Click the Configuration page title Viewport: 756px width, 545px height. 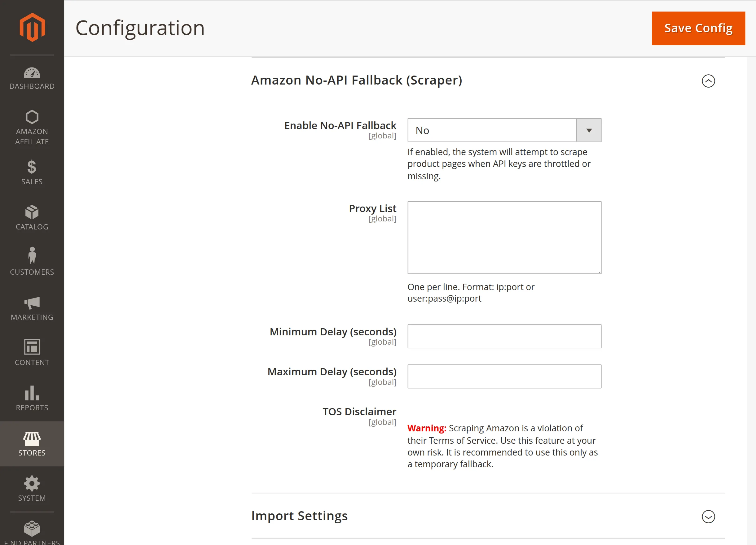pos(140,28)
